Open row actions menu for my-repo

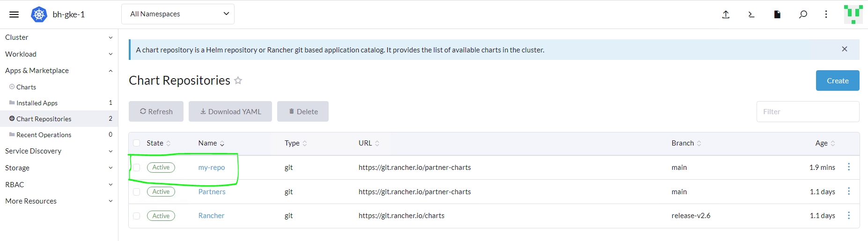(849, 167)
